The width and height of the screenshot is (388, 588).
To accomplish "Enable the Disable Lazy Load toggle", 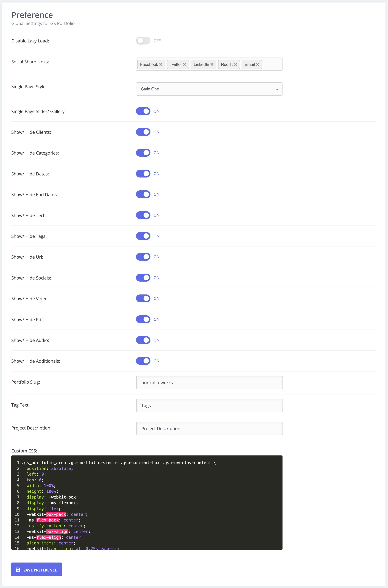I will coord(143,40).
